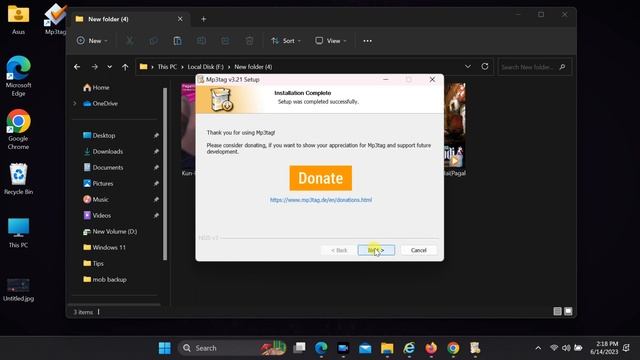Viewport: 640px width, 360px height.
Task: Click the Delete trash icon in the Explorer toolbar
Action: 249,41
